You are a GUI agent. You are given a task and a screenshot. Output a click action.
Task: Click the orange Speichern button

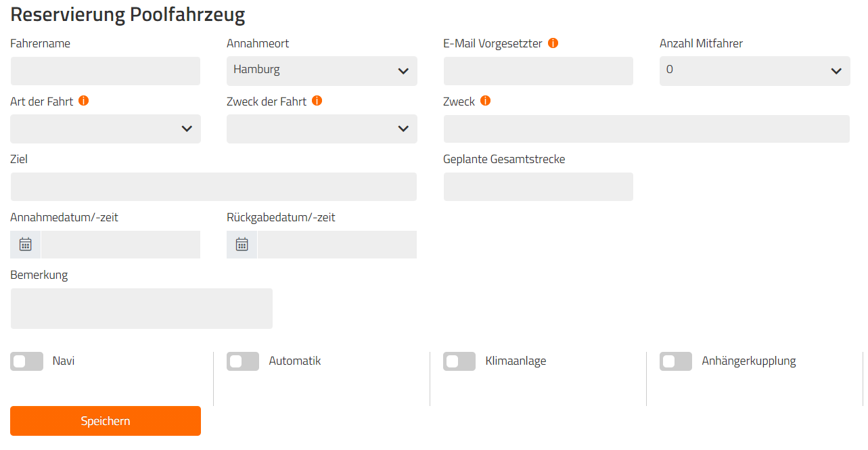(106, 421)
